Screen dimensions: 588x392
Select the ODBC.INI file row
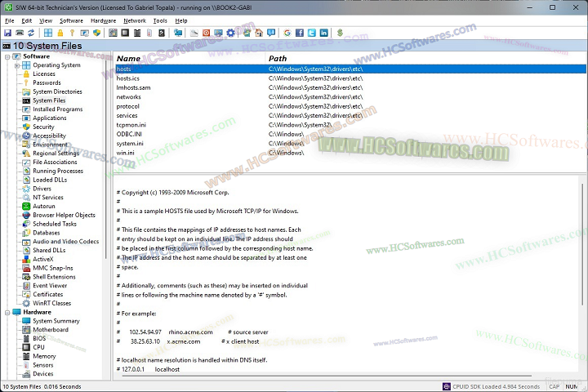pos(350,134)
